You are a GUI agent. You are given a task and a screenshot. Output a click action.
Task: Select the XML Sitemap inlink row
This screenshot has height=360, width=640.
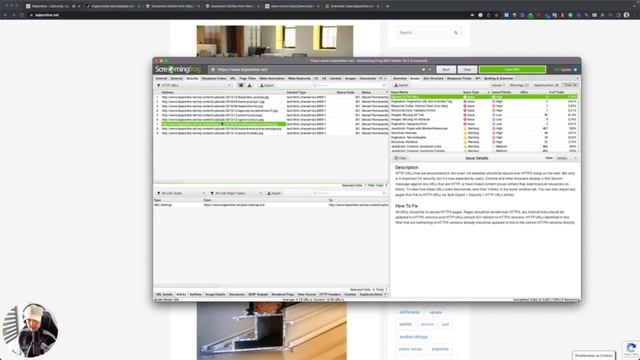[271, 205]
